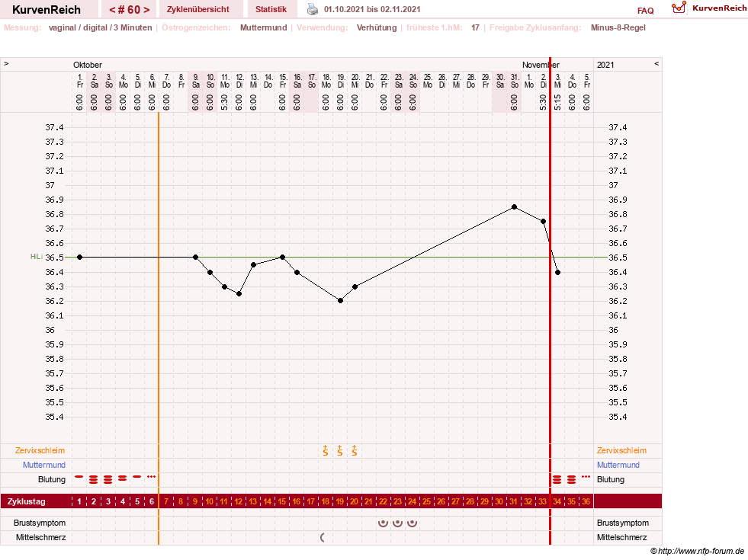Click the heavy bleeding symbol on cycle day 2

click(x=94, y=479)
